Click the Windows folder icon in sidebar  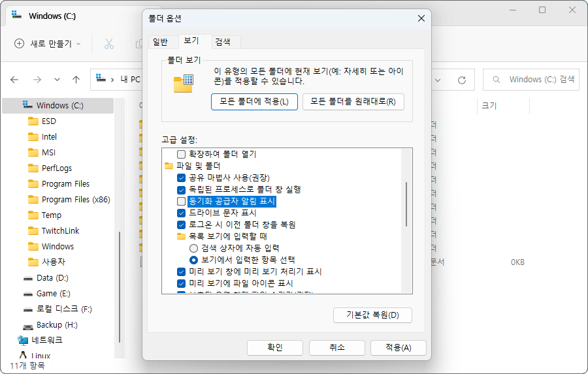pos(33,247)
